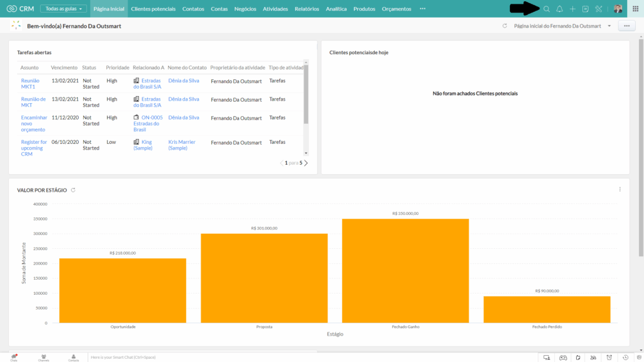Open the Reunião de MKT task
644x362 pixels.
pos(33,102)
